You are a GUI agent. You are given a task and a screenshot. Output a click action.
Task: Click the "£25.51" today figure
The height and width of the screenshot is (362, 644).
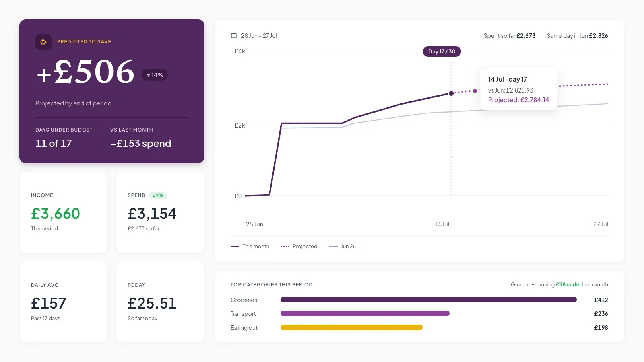point(152,303)
